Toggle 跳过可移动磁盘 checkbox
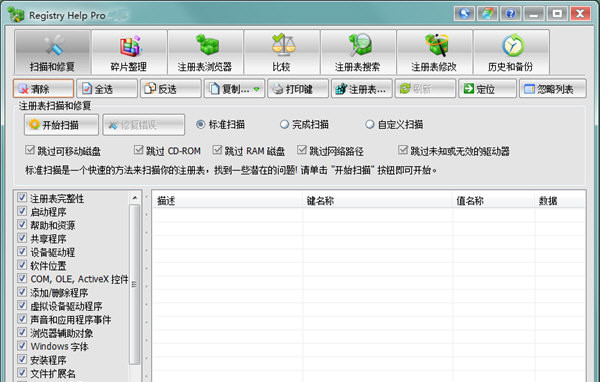 coord(30,150)
